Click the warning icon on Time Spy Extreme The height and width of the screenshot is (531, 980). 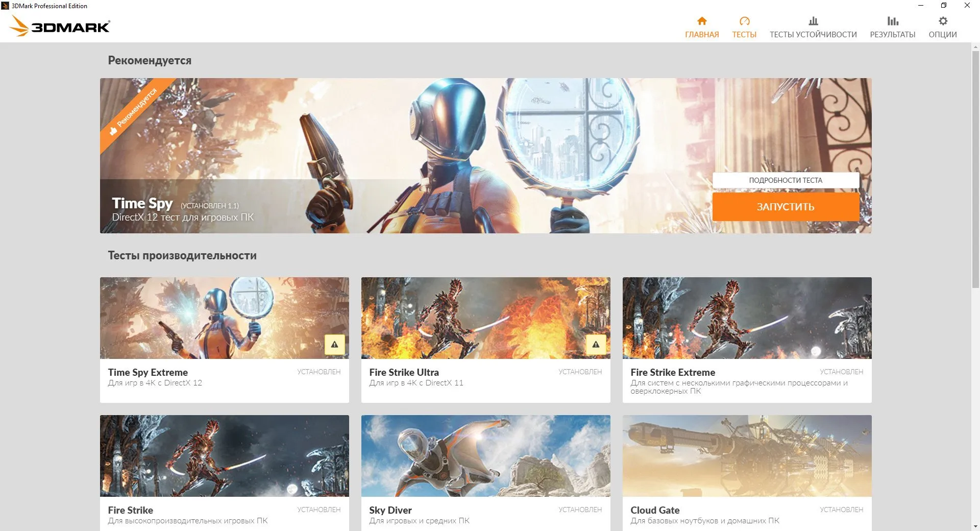pos(334,345)
